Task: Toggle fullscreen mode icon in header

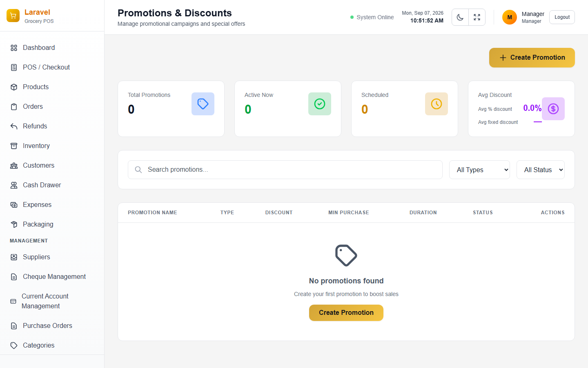Action: click(477, 17)
